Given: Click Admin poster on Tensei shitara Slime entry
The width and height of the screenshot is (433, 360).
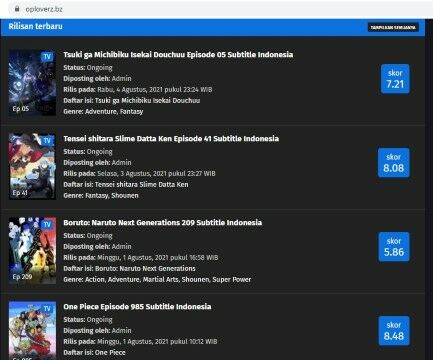Looking at the screenshot, I should [121, 163].
